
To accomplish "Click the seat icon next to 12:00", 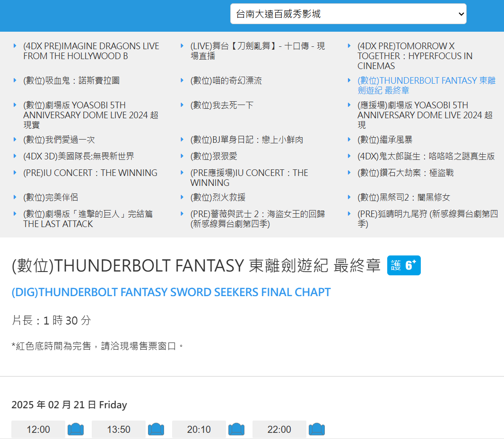I will pyautogui.click(x=76, y=430).
